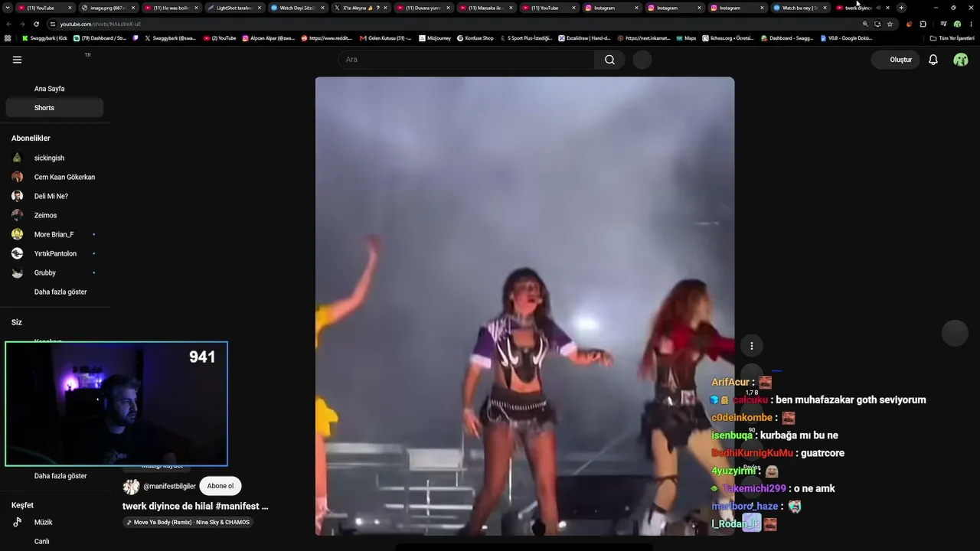Click into the Ara search field
Image resolution: width=980 pixels, height=551 pixels.
click(x=466, y=60)
